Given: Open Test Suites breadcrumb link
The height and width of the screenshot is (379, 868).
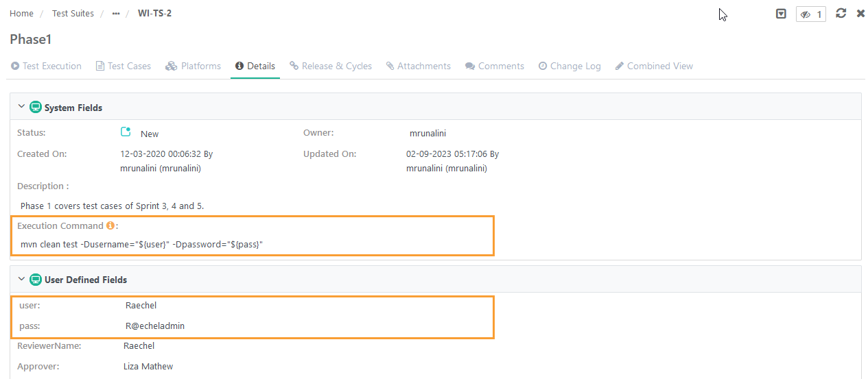Looking at the screenshot, I should [73, 14].
